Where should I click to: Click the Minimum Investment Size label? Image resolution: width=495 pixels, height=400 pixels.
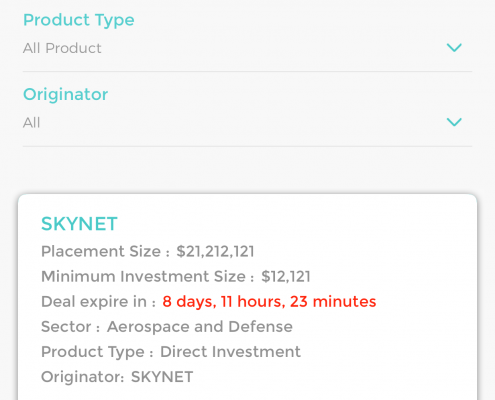[x=147, y=277]
